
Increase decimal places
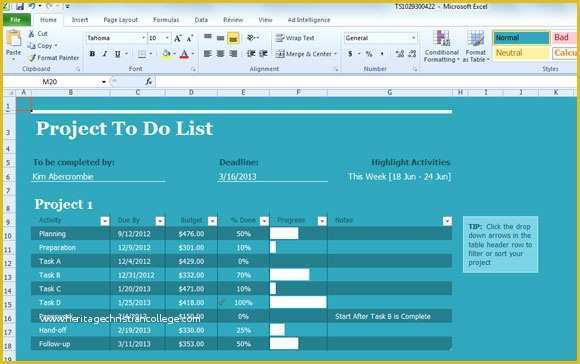(399, 54)
